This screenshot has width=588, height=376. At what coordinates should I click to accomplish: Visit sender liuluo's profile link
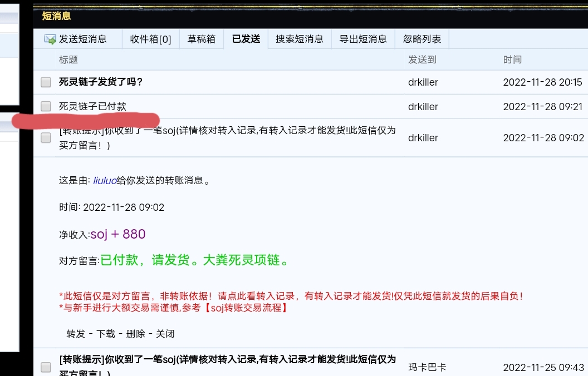(105, 181)
